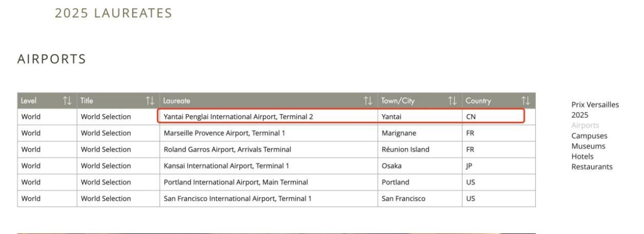Sort table by Country column arrows
The width and height of the screenshot is (644, 234).
(526, 101)
